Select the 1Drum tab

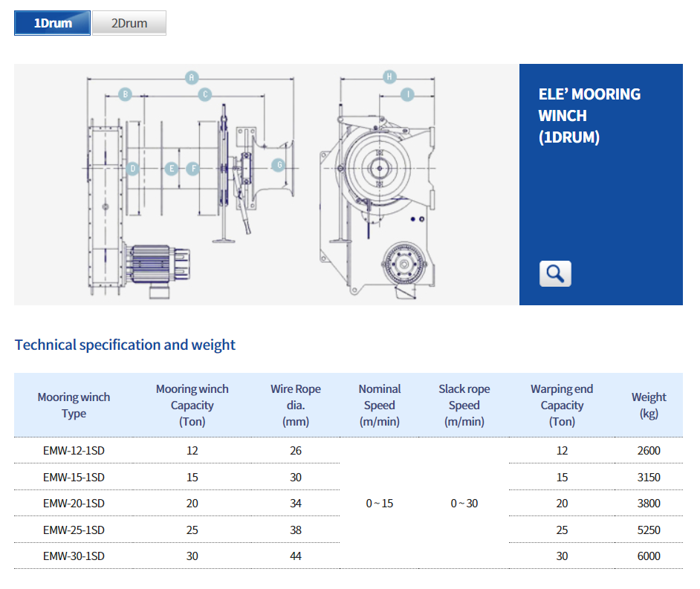click(x=52, y=23)
